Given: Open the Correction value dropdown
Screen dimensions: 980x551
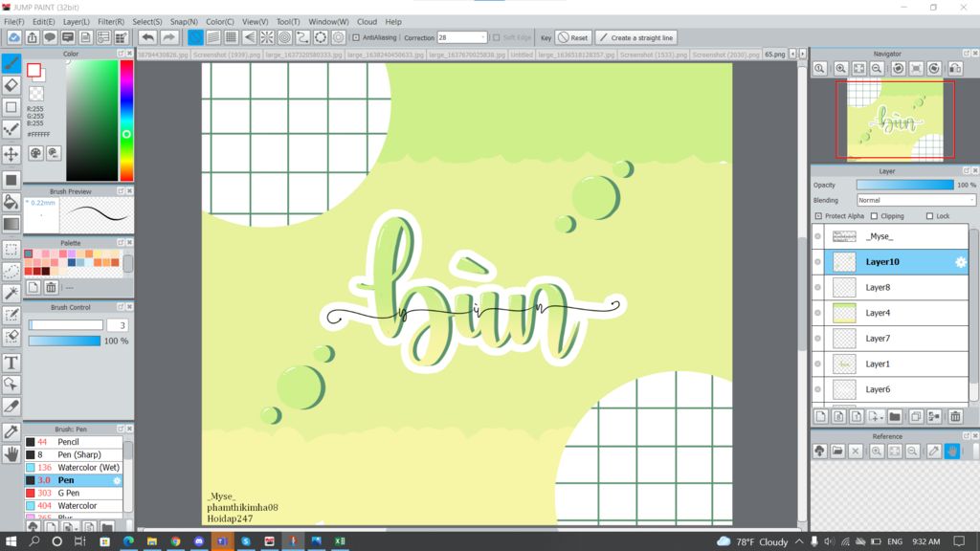Looking at the screenshot, I should [x=462, y=37].
